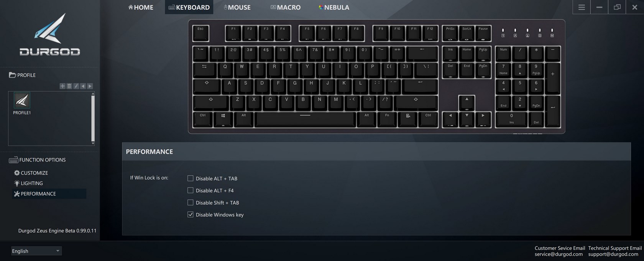The image size is (644, 261).
Task: Delete profile using trash icon
Action: [69, 86]
